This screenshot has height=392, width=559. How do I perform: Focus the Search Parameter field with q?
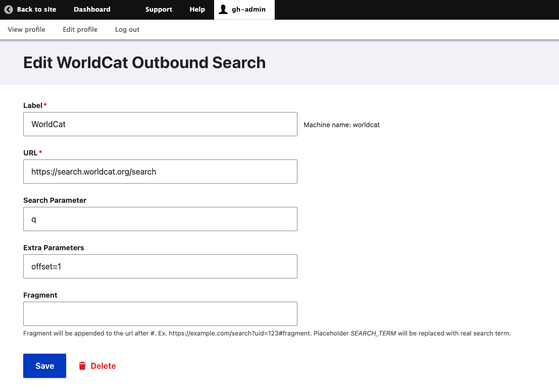coord(160,219)
